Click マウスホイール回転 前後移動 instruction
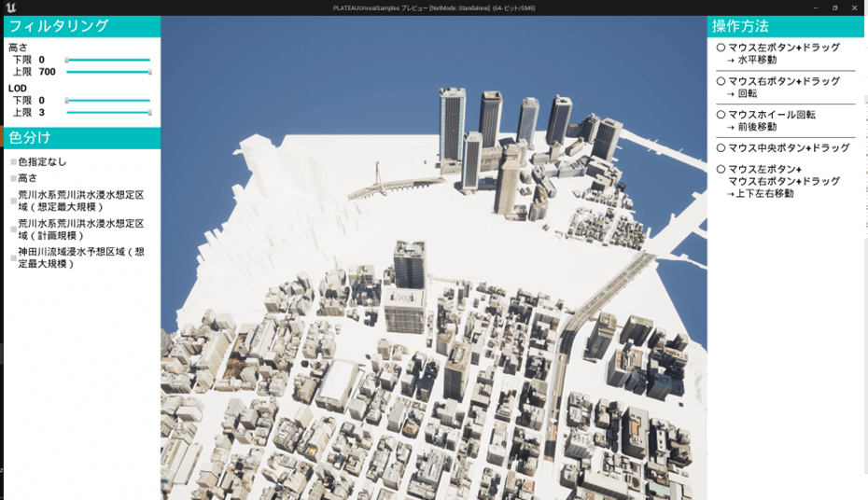The width and height of the screenshot is (868, 500). pos(766,120)
